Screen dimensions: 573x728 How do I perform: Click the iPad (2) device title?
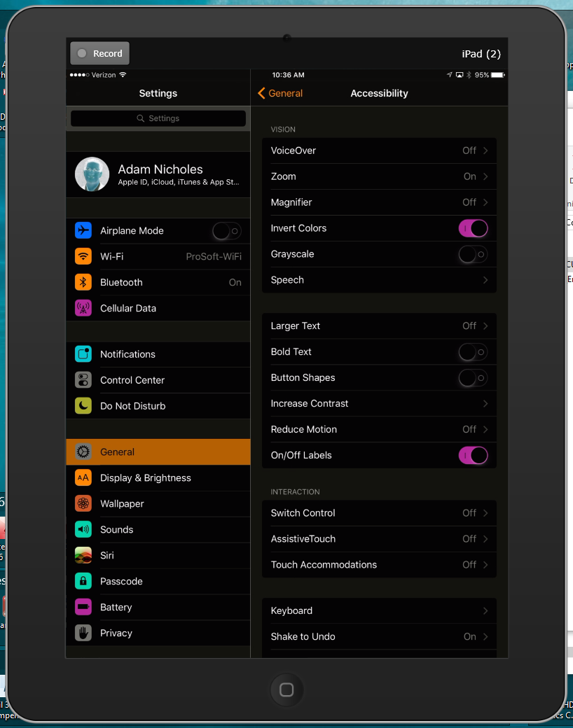(481, 54)
